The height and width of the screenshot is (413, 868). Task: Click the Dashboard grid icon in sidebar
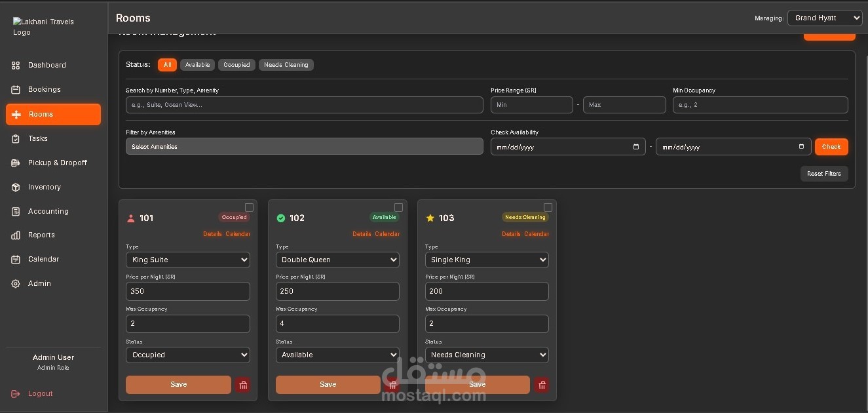(x=16, y=66)
